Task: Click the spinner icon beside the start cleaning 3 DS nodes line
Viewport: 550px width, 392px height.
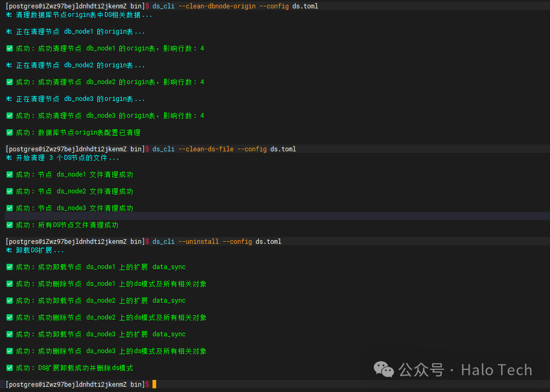Action: tap(9, 158)
